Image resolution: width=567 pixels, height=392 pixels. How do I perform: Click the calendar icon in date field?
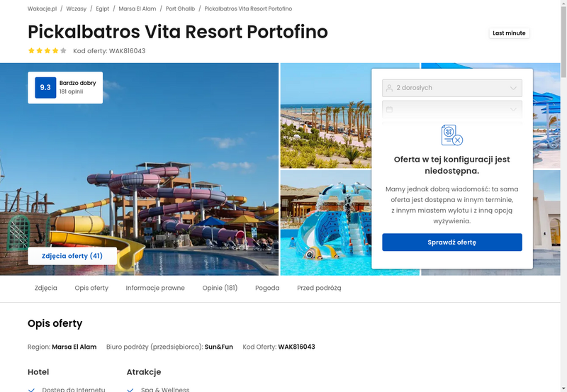coord(389,109)
